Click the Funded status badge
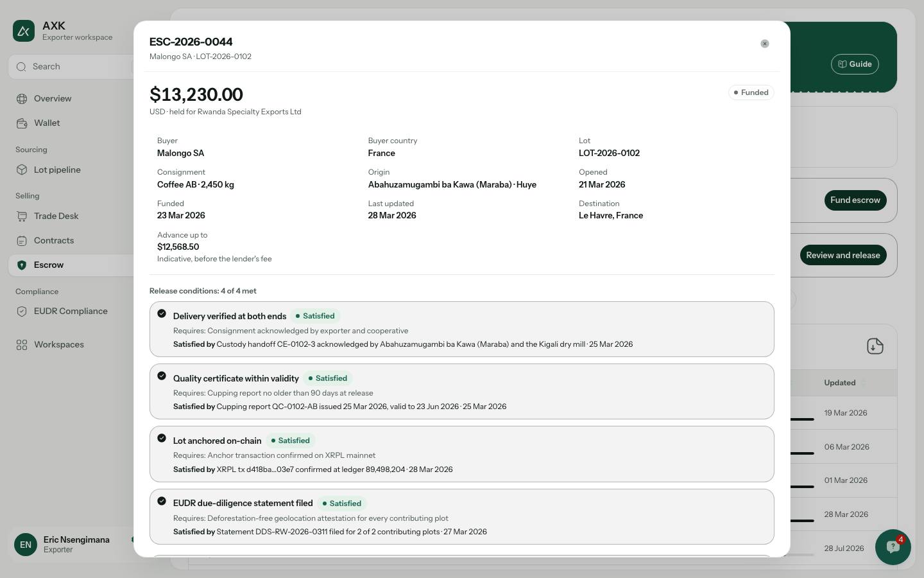Viewport: 924px width, 578px height. tap(751, 92)
